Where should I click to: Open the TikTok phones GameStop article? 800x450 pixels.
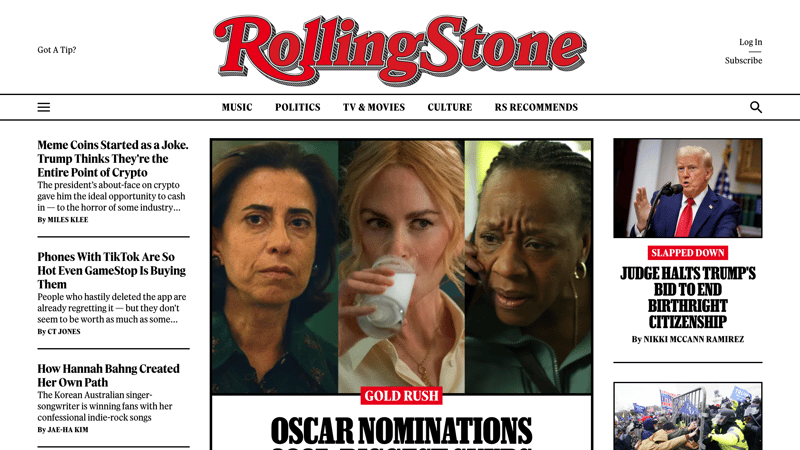tap(111, 270)
